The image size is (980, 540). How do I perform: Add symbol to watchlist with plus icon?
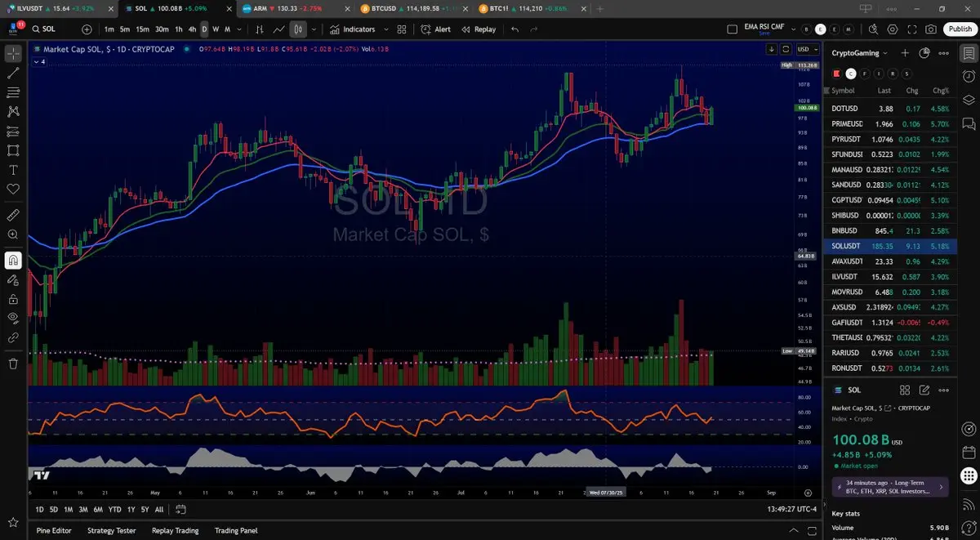pyautogui.click(x=905, y=53)
